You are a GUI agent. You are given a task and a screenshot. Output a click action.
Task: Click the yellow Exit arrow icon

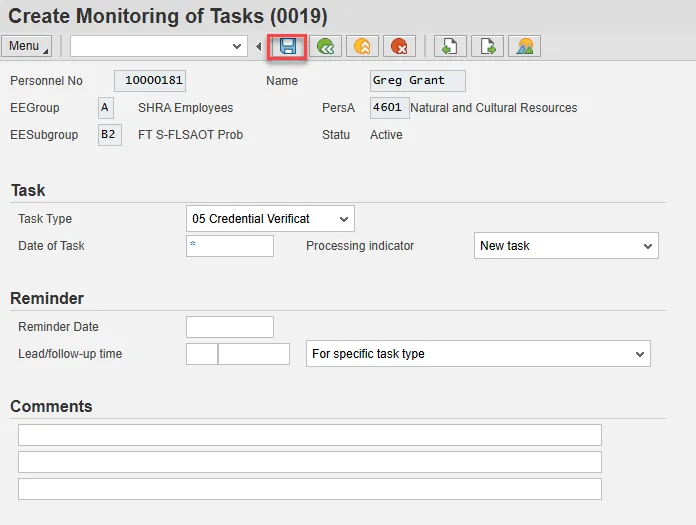pos(361,46)
